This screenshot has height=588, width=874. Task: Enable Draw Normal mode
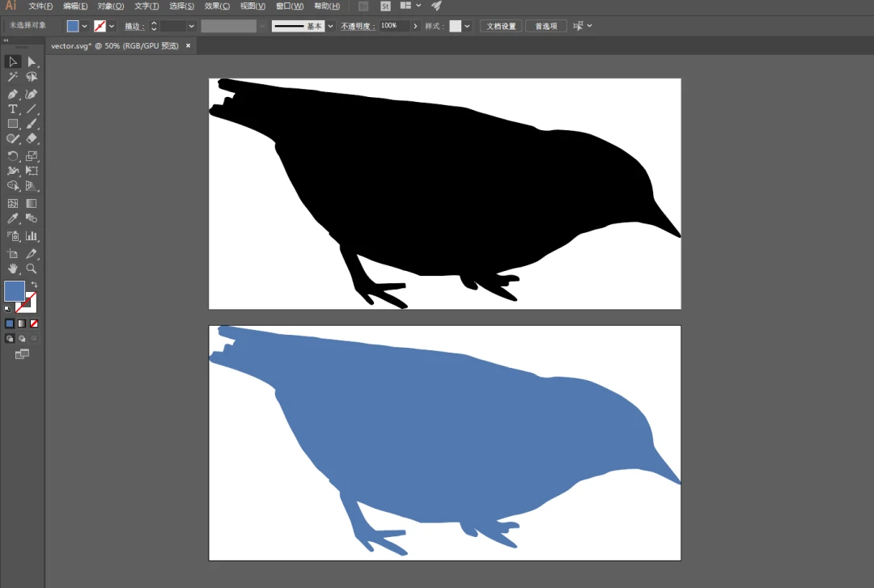pyautogui.click(x=10, y=338)
